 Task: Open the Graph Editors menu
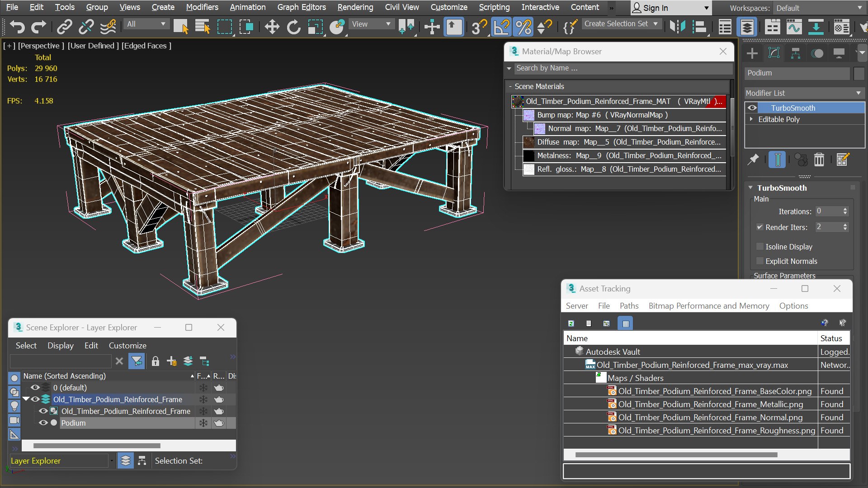pos(302,7)
